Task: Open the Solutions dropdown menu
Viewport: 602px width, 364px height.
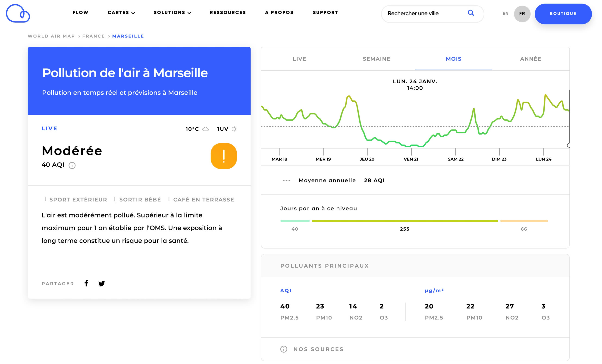Action: (172, 13)
